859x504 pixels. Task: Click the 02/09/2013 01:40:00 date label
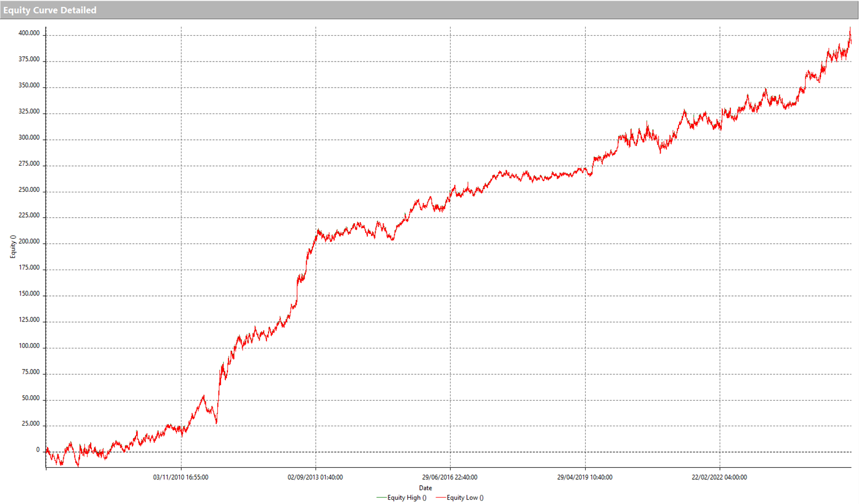(x=315, y=478)
